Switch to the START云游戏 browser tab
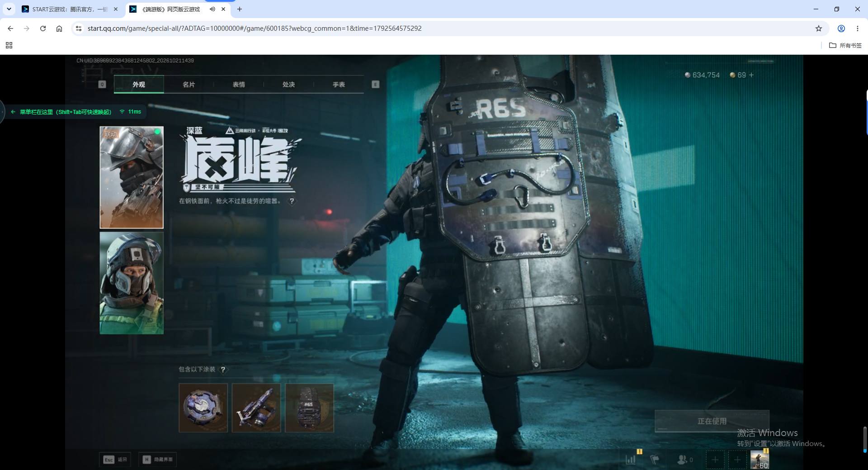868x470 pixels. click(70, 9)
